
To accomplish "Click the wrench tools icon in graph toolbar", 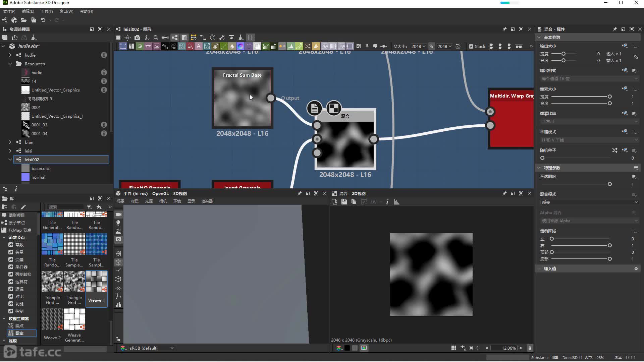I will click(222, 38).
